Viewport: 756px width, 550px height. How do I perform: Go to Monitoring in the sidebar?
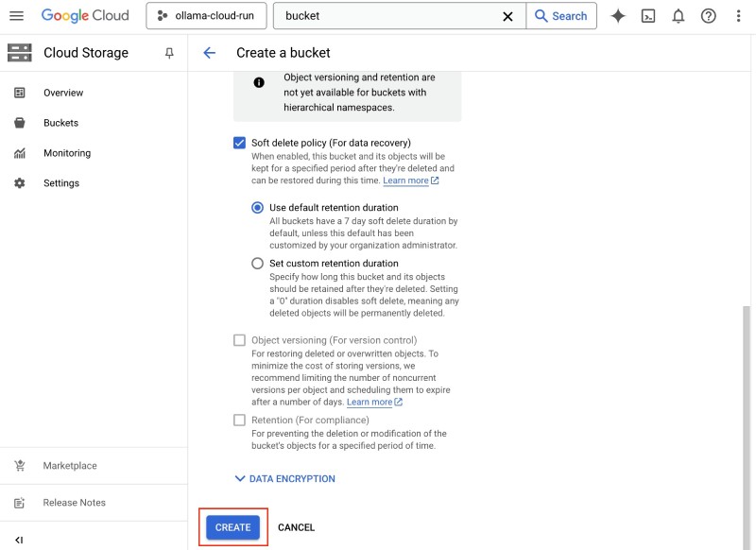coord(66,153)
